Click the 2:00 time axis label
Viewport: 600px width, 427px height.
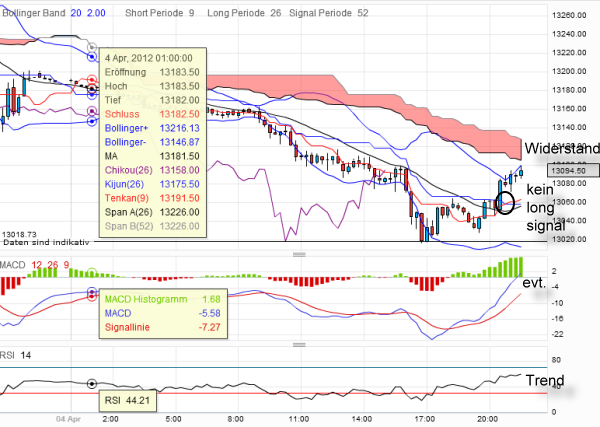pyautogui.click(x=110, y=419)
